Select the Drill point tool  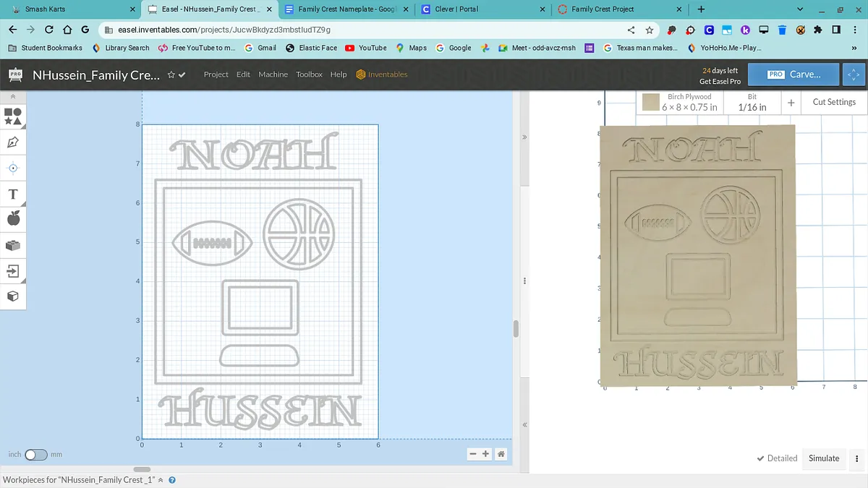(x=13, y=168)
